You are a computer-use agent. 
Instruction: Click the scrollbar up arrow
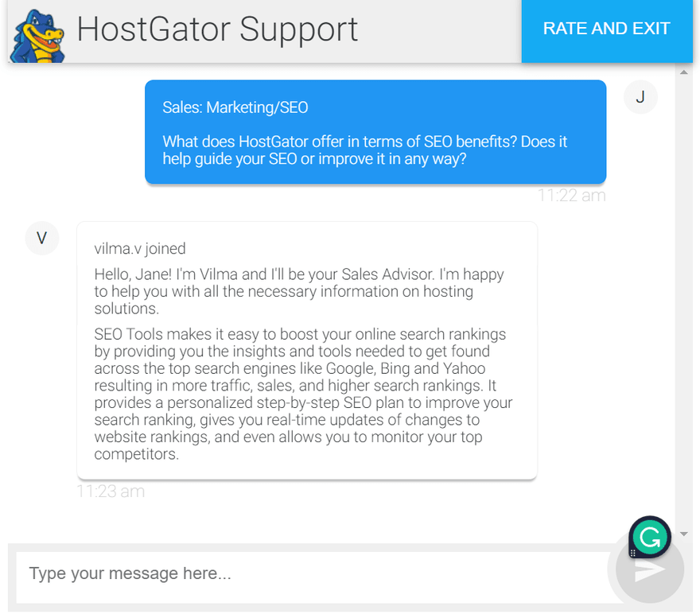point(683,72)
